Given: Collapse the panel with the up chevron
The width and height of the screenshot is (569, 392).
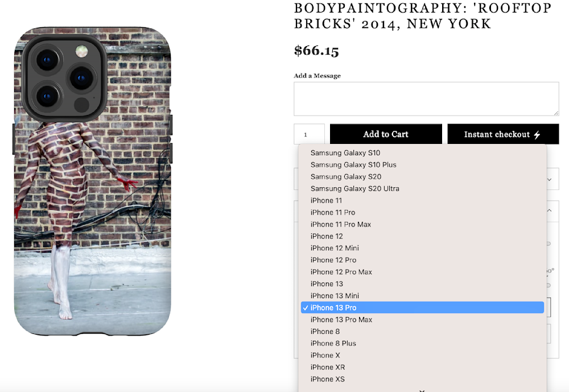Looking at the screenshot, I should click(x=549, y=211).
